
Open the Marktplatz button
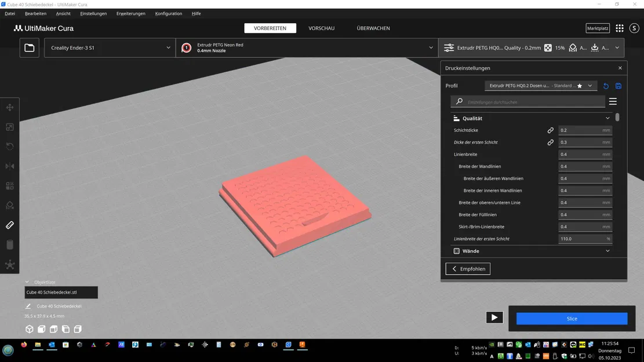pyautogui.click(x=598, y=28)
